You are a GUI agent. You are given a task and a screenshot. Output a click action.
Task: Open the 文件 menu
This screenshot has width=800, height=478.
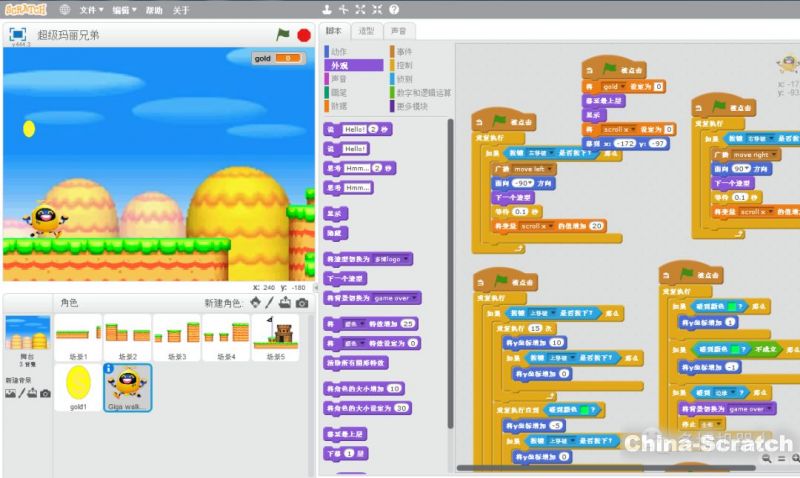(x=90, y=9)
